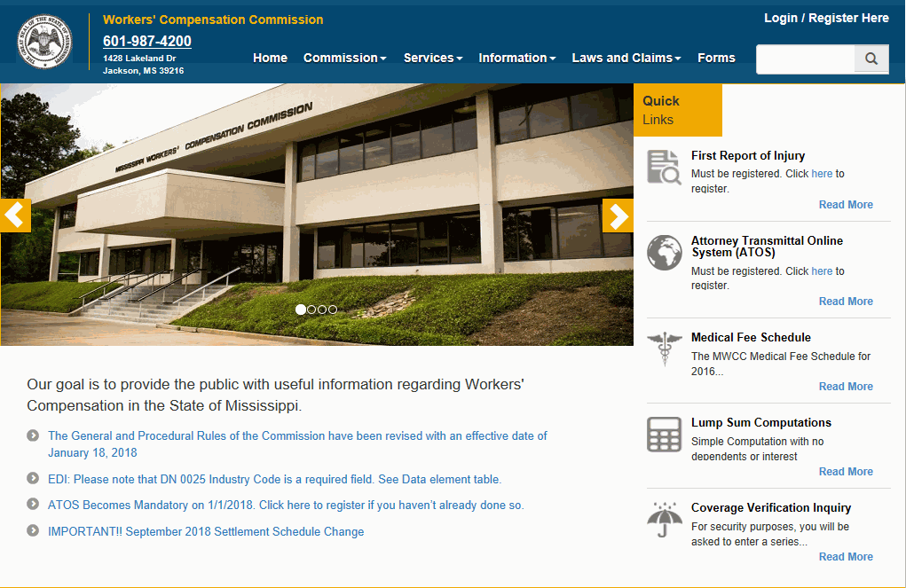
Task: Click bullet icon beside General and Procedural Rules
Action: (x=33, y=435)
